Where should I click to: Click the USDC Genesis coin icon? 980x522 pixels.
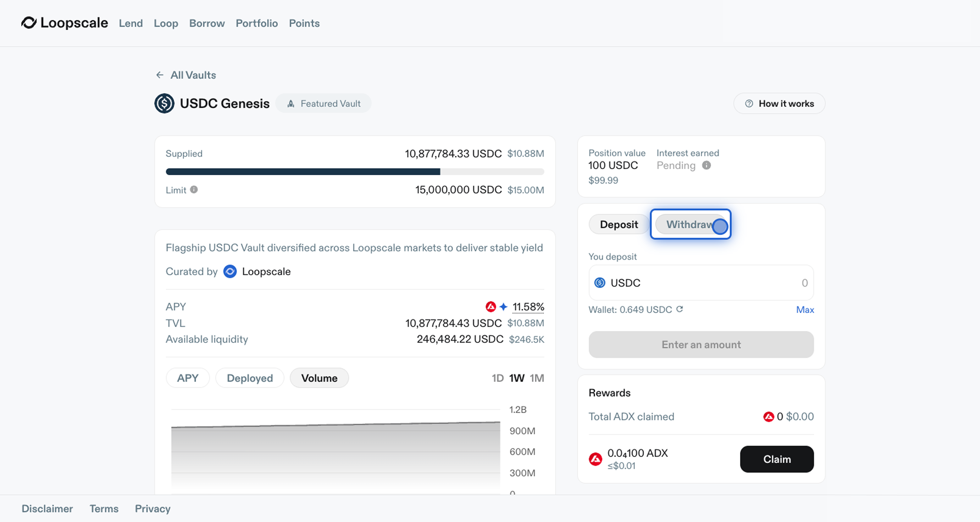[x=164, y=103]
